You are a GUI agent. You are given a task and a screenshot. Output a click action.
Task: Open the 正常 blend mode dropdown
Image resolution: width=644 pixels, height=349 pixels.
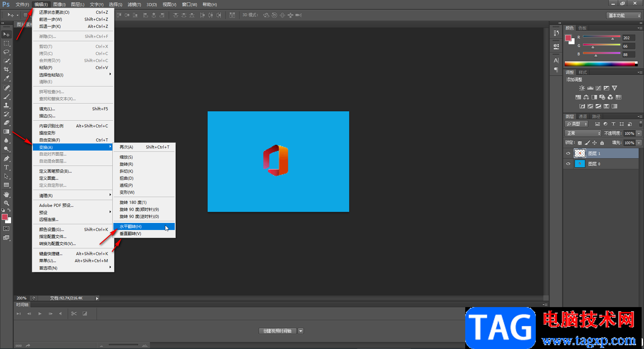point(583,133)
